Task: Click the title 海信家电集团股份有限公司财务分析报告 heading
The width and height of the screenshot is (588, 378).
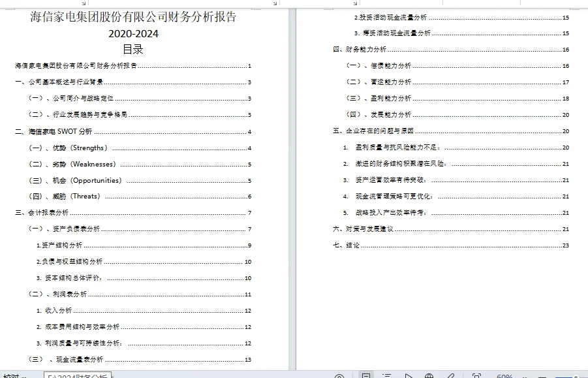Action: click(133, 17)
